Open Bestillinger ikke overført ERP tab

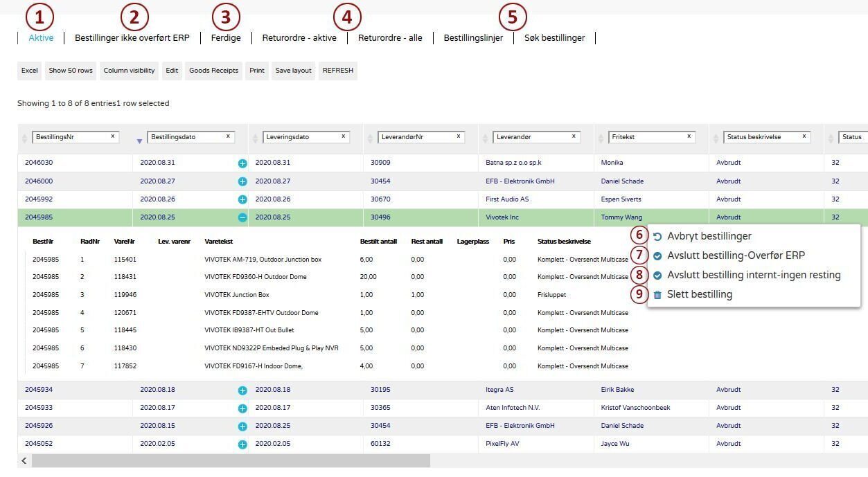tap(132, 38)
